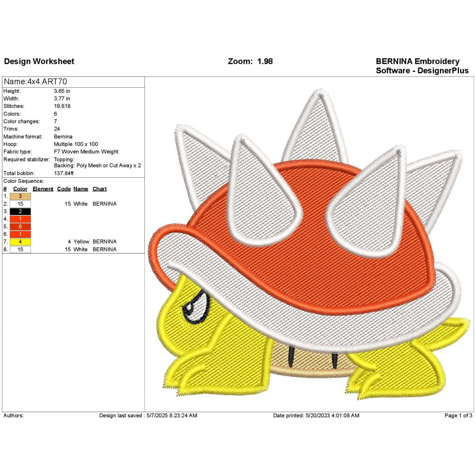The image size is (476, 476).
Task: Select the bobbin length "137.84ft"
Action: point(64,173)
